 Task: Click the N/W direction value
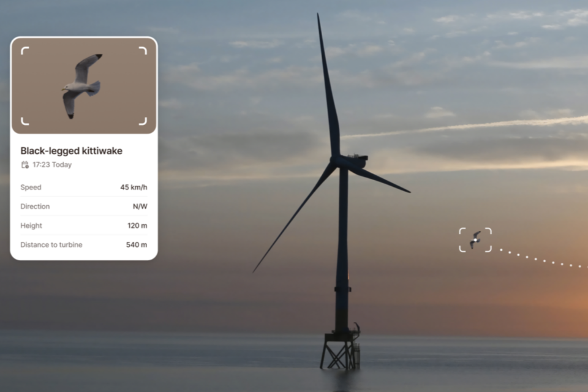coord(140,206)
